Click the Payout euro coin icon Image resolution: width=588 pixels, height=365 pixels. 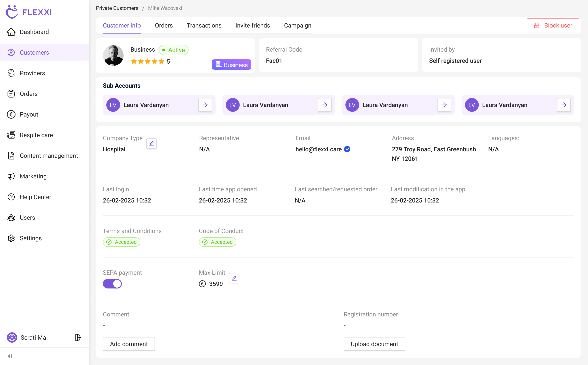coord(11,114)
